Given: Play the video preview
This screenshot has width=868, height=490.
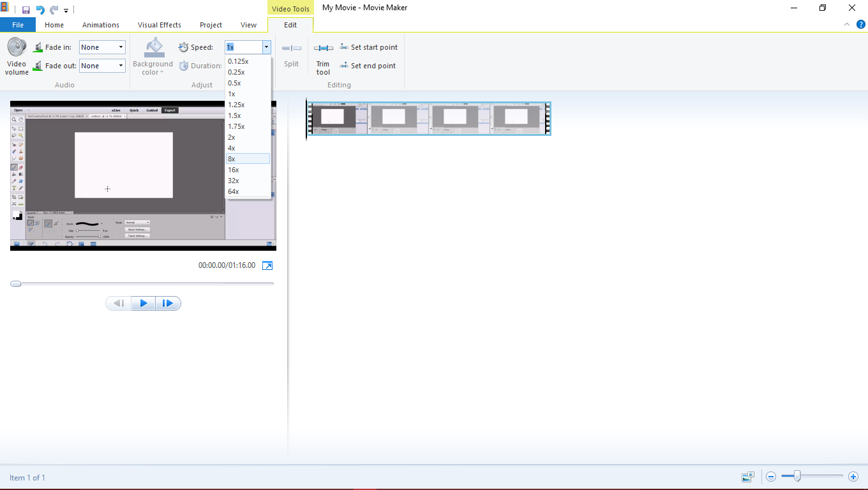Looking at the screenshot, I should [144, 303].
